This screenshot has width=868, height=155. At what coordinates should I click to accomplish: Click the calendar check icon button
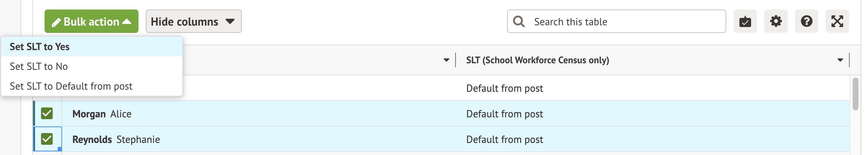click(x=745, y=22)
